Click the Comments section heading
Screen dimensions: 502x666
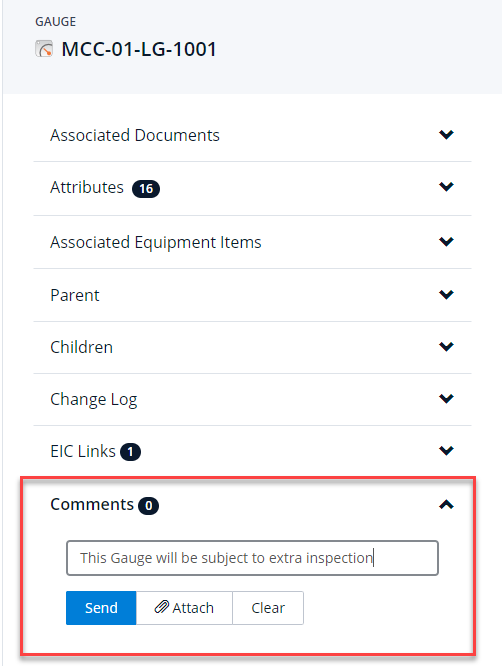pos(92,505)
